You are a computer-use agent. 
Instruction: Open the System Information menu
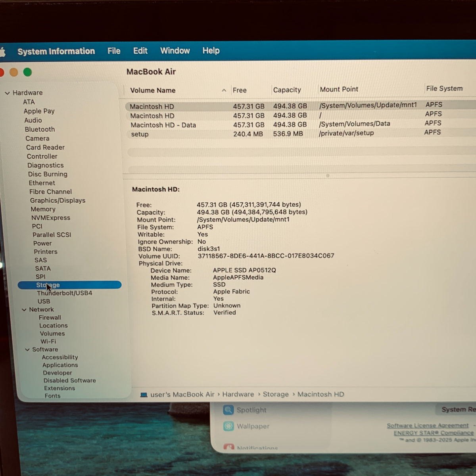(x=56, y=51)
